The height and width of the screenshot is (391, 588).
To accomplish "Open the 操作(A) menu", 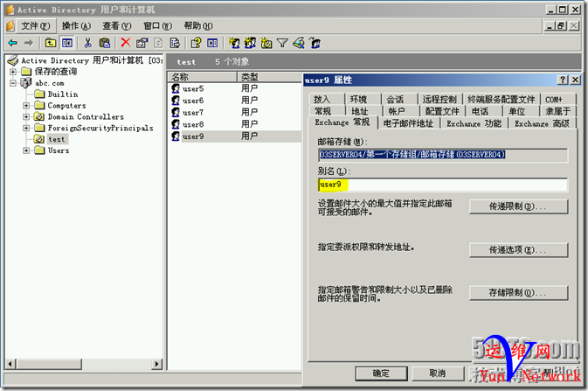I will click(x=76, y=26).
